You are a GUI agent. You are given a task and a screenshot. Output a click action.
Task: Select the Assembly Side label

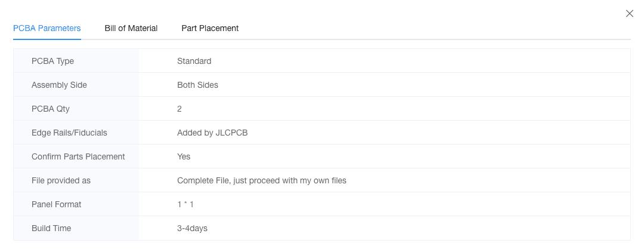point(59,85)
